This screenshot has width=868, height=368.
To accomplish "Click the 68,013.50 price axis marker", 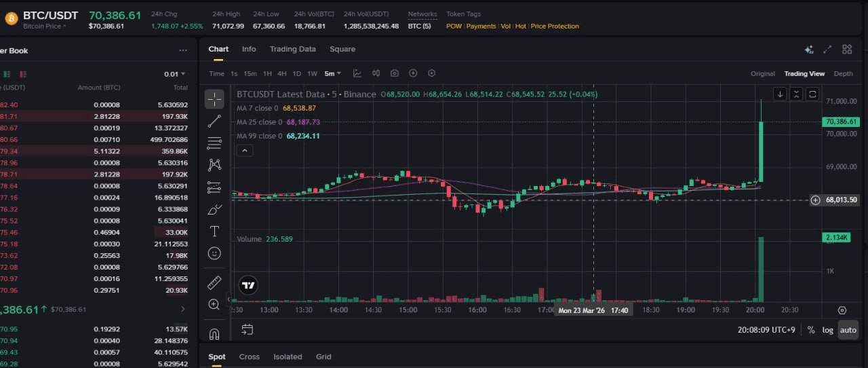I will pyautogui.click(x=841, y=200).
